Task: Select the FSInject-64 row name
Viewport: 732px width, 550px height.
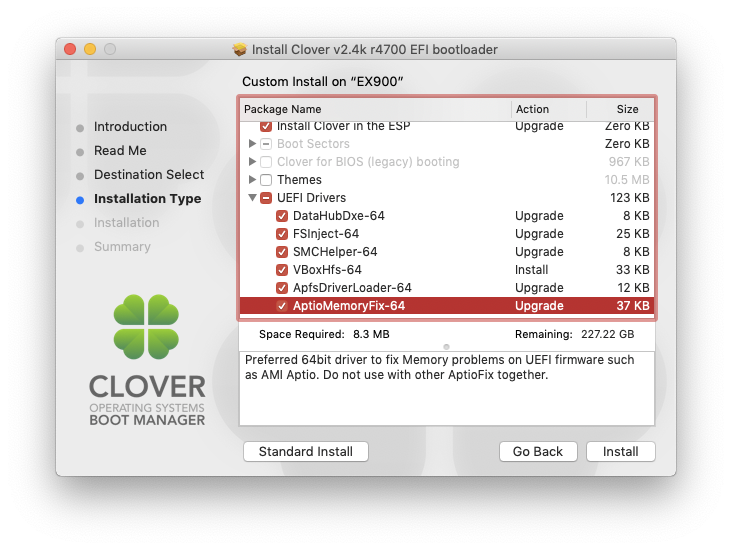Action: click(326, 233)
